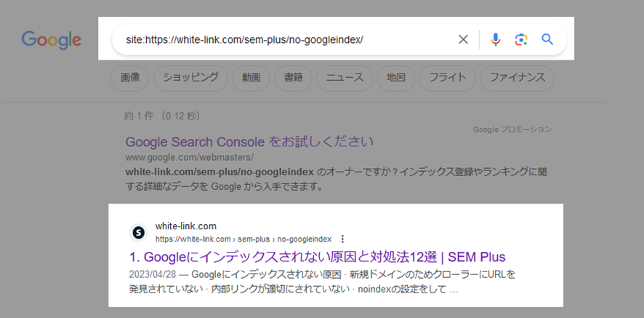644x318 pixels.
Task: Select the ニュース filter tab
Action: point(345,78)
